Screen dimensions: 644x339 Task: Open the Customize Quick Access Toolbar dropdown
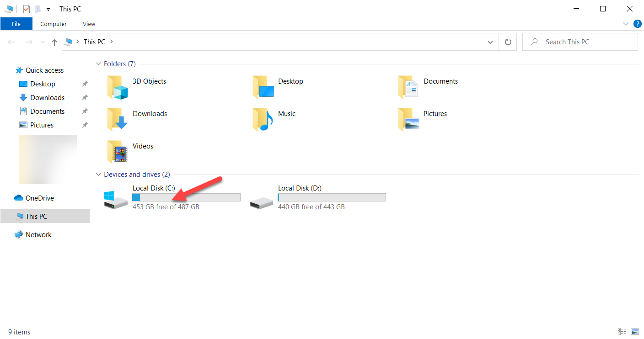coord(48,9)
